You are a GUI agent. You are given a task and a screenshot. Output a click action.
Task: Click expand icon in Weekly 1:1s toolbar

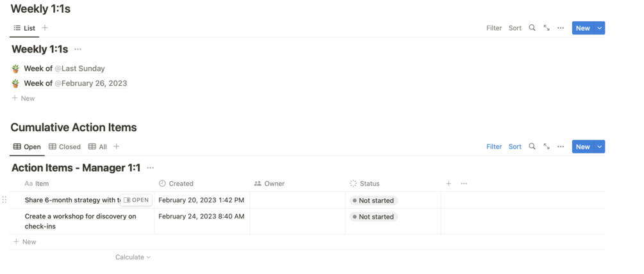click(547, 28)
